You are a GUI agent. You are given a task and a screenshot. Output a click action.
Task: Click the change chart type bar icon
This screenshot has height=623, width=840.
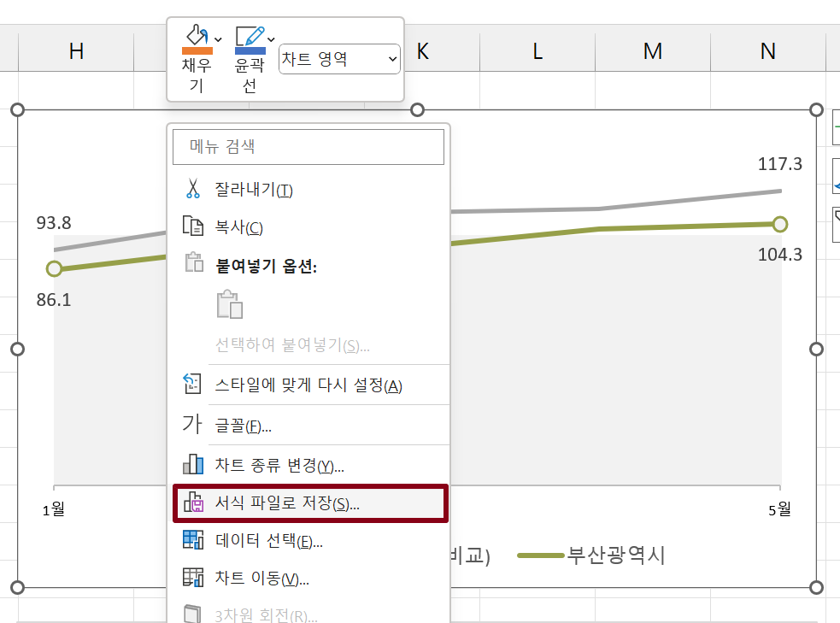pos(193,464)
